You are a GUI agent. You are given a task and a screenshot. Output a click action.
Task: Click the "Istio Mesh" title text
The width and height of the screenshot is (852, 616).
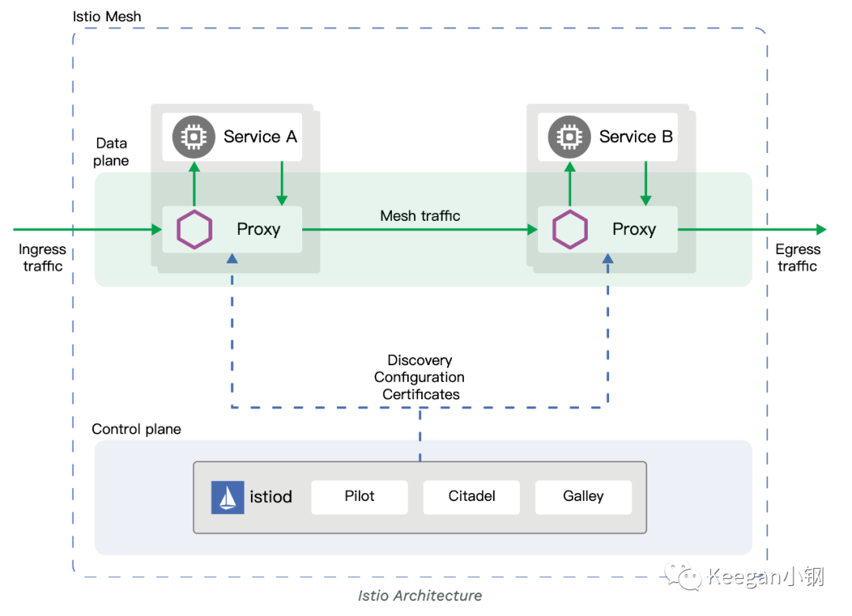[107, 17]
